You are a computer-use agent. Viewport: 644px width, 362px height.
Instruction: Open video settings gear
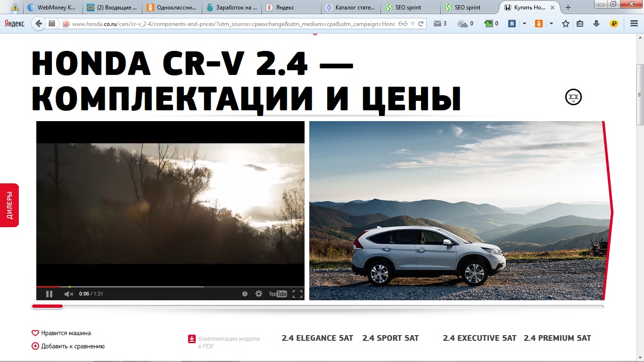259,294
